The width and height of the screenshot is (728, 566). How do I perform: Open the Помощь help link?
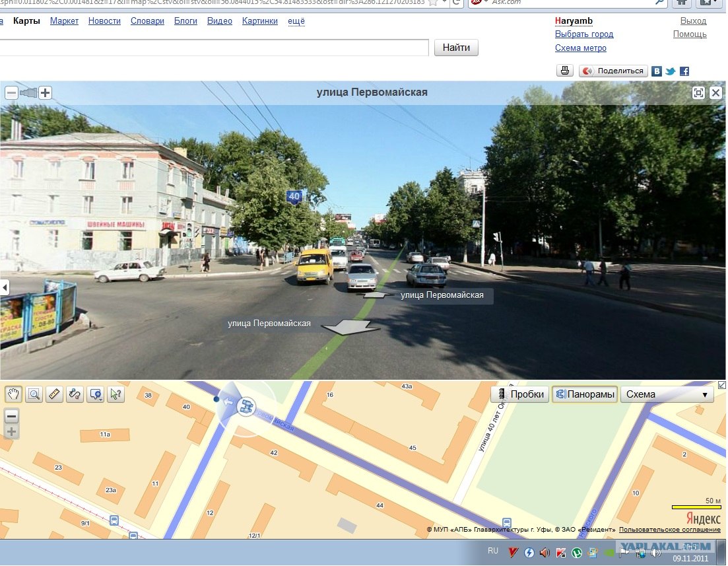coord(690,34)
